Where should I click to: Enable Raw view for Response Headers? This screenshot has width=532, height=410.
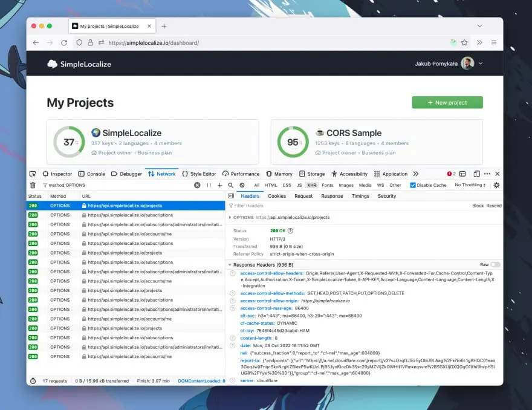click(495, 264)
